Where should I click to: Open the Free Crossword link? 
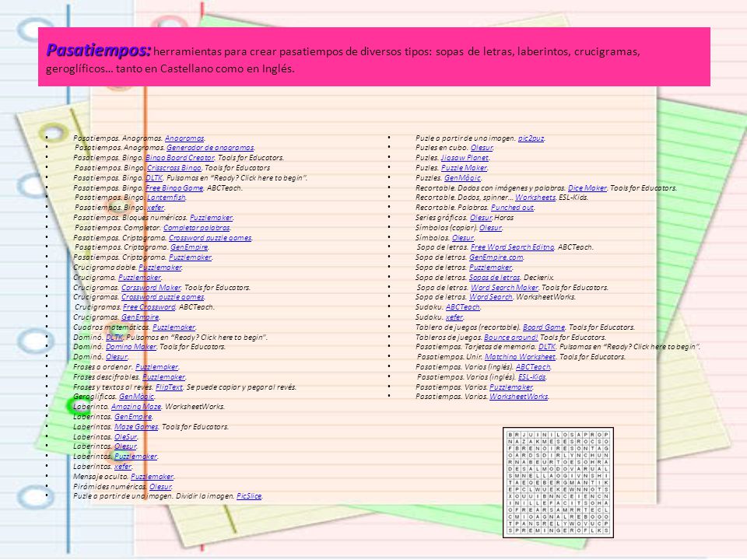149,306
